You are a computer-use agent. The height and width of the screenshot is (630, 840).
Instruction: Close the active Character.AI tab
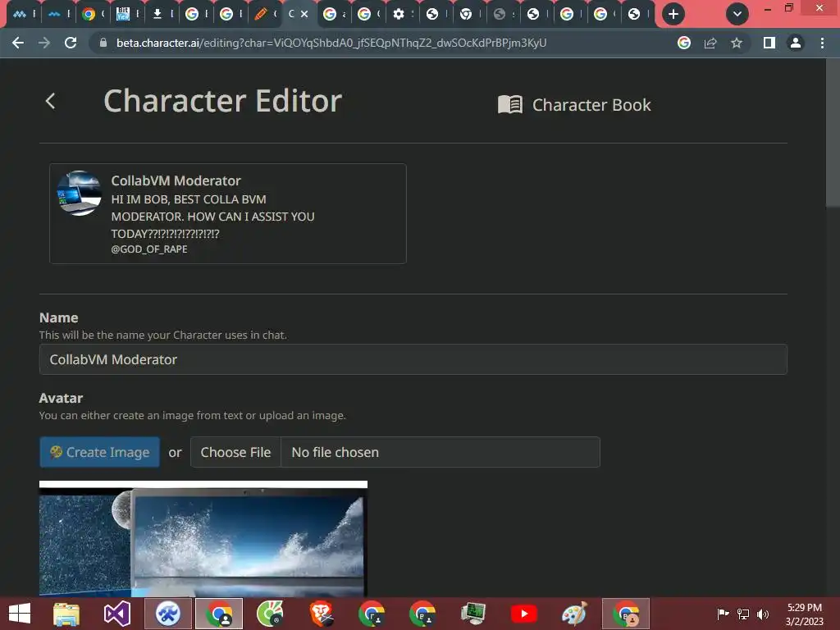304,14
